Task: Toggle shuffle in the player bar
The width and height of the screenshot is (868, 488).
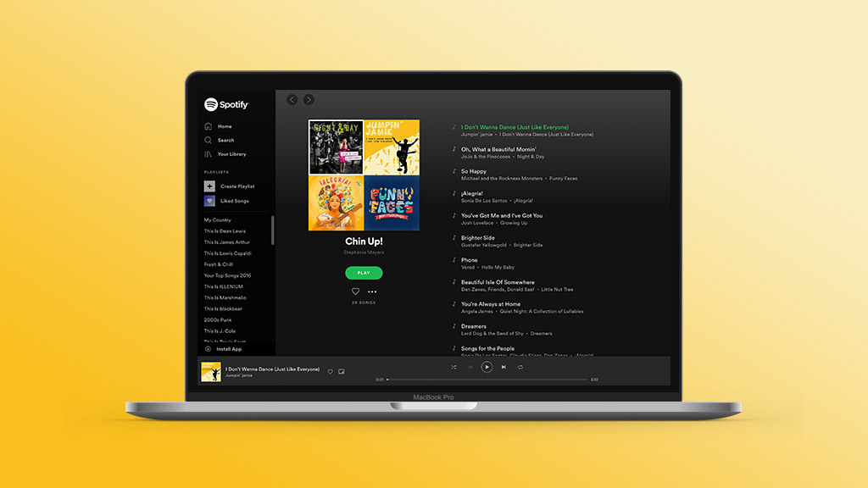Action: pyautogui.click(x=453, y=367)
